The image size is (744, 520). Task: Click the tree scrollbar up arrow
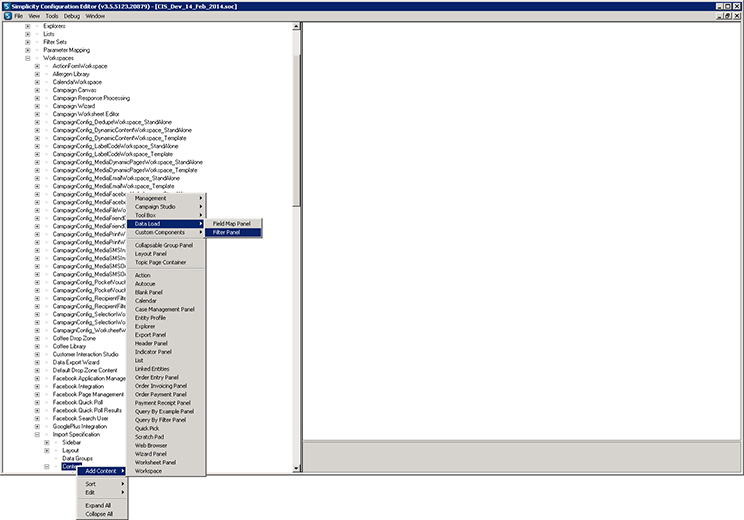[297, 26]
